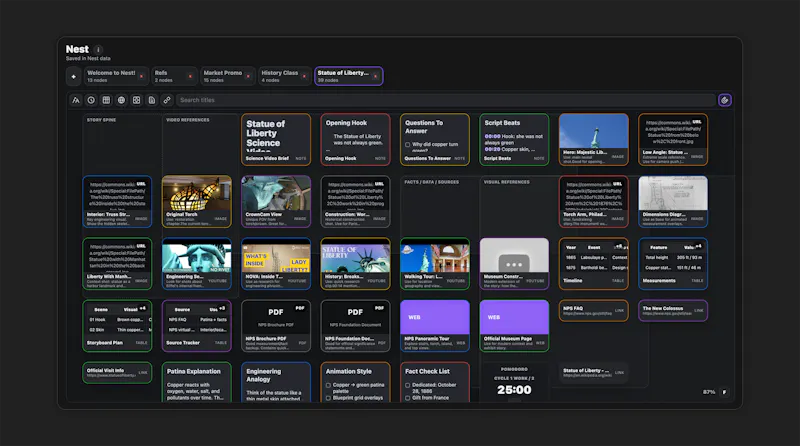Select the CrownCam View image card
This screenshot has height=446, width=800.
point(276,202)
